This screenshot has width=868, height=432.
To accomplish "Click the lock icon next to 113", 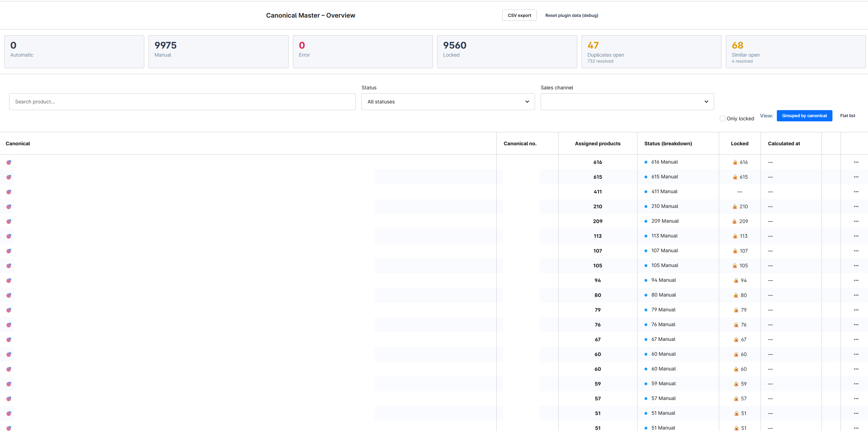I will (x=735, y=236).
